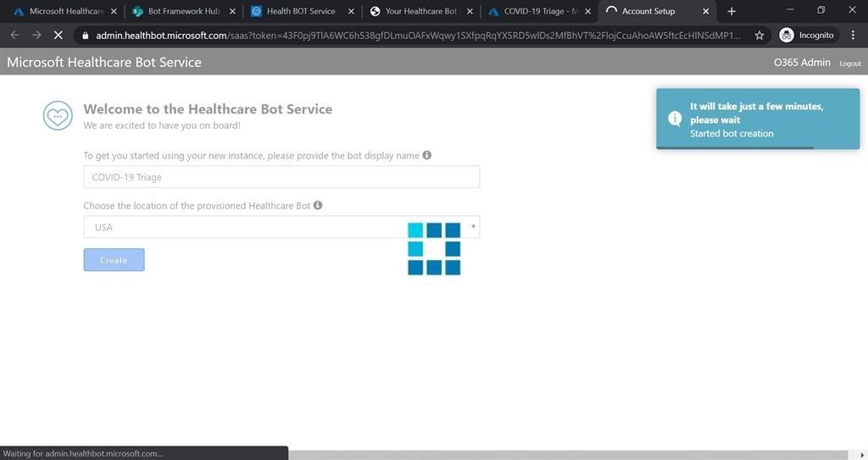Click the Microsoft Healthcare Bot Service title
This screenshot has width=868, height=460.
104,62
